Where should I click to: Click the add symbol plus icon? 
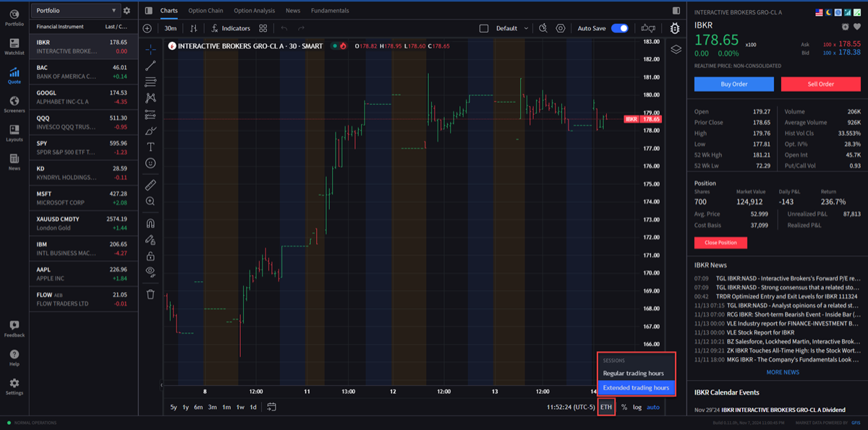pyautogui.click(x=148, y=28)
